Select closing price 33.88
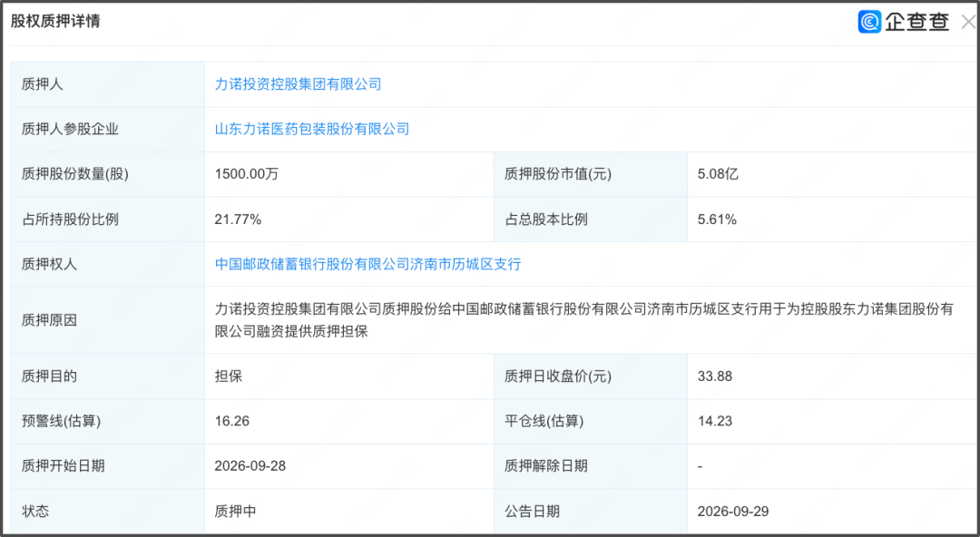 [x=715, y=376]
